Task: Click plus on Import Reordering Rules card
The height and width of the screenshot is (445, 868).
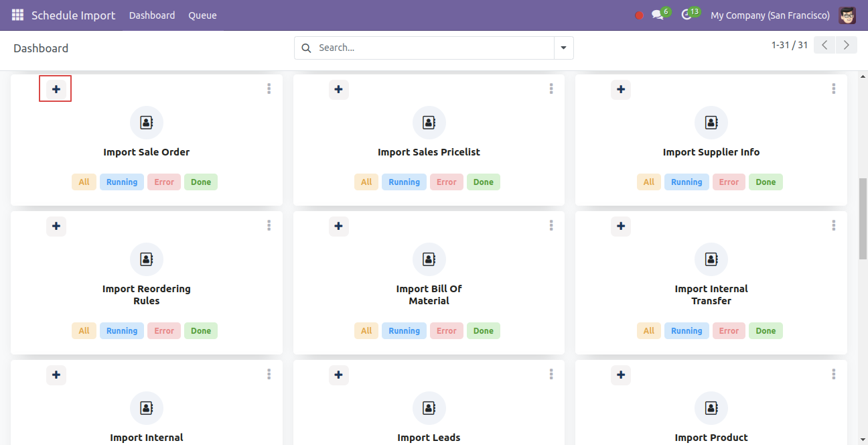Action: 56,226
